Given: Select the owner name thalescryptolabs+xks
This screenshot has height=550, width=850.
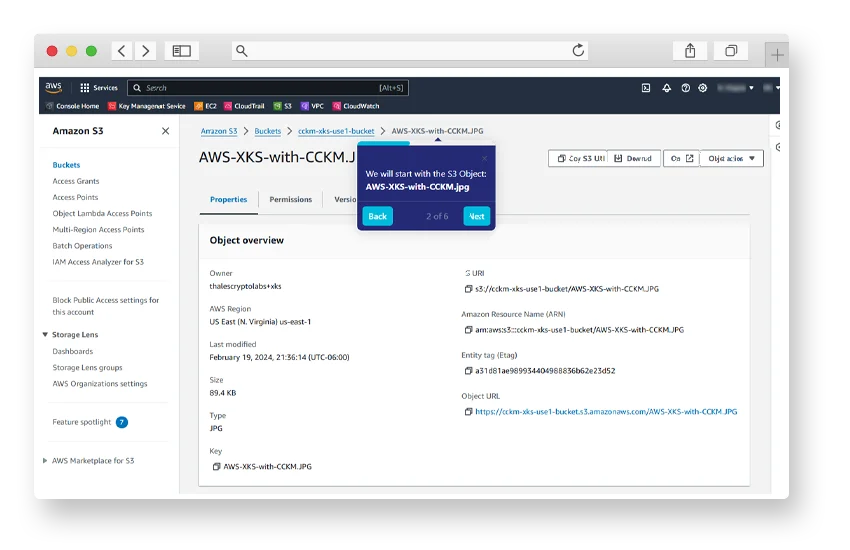Looking at the screenshot, I should [x=246, y=286].
